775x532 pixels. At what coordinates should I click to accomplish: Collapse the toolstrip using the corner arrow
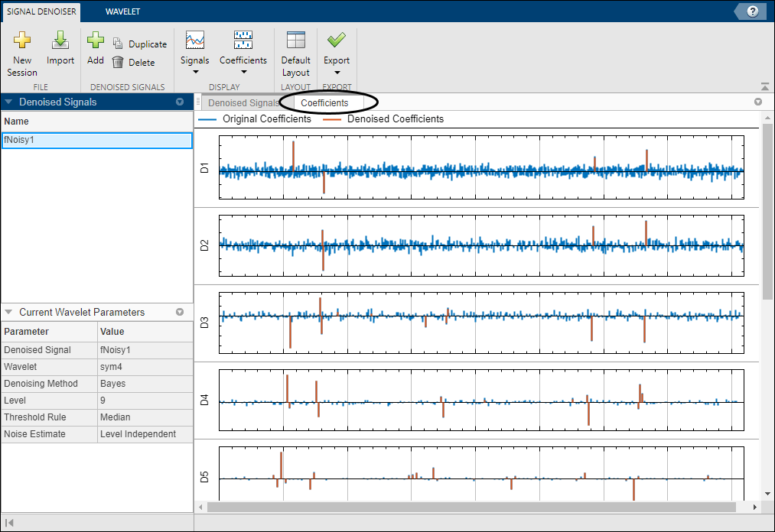[x=764, y=87]
